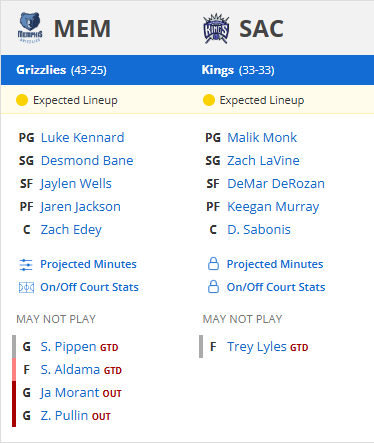
Task: Click the Sacramento Kings team logo
Action: [x=216, y=28]
